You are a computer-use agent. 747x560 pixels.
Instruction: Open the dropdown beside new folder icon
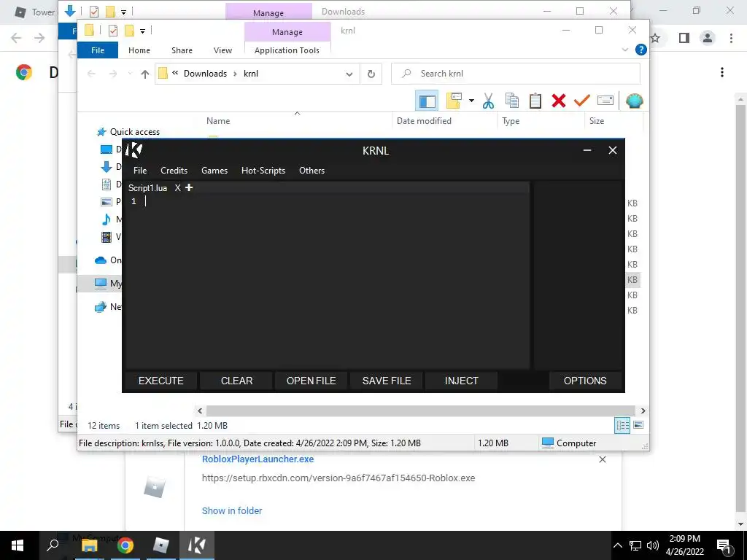pos(471,101)
